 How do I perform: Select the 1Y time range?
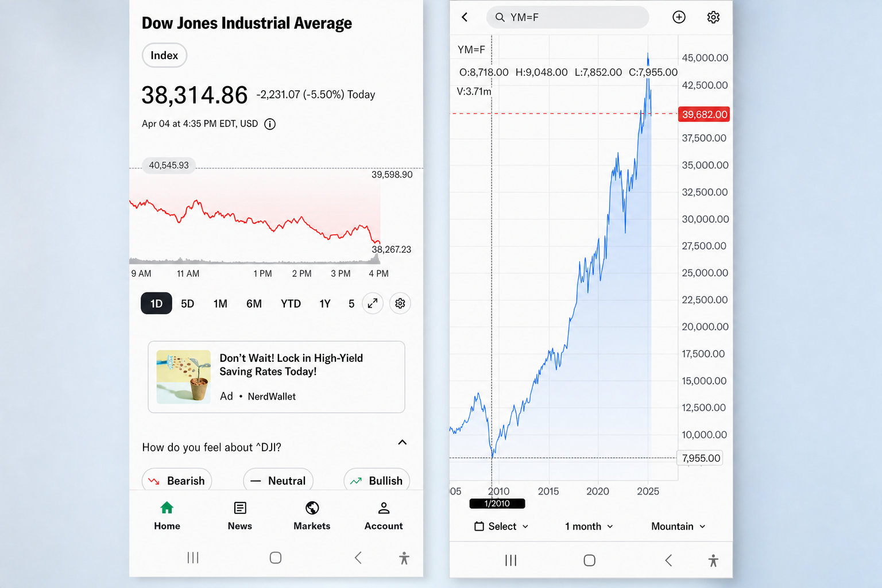325,304
